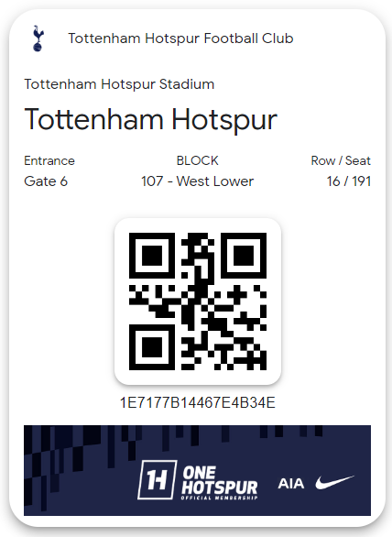Click the 1H One Hotspur square logo
Image resolution: width=392 pixels, height=537 pixels.
[158, 480]
